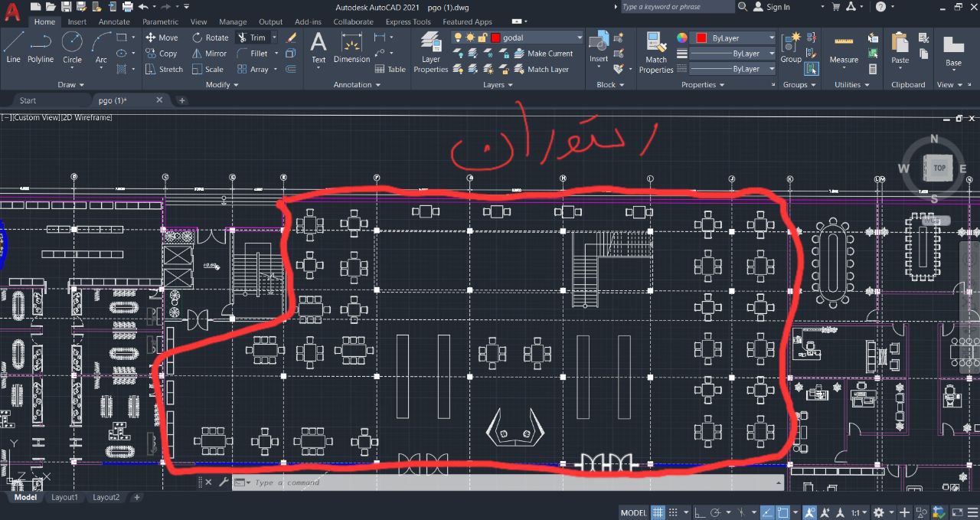Click Make Current layer button
The width and height of the screenshot is (980, 520).
[x=543, y=54]
